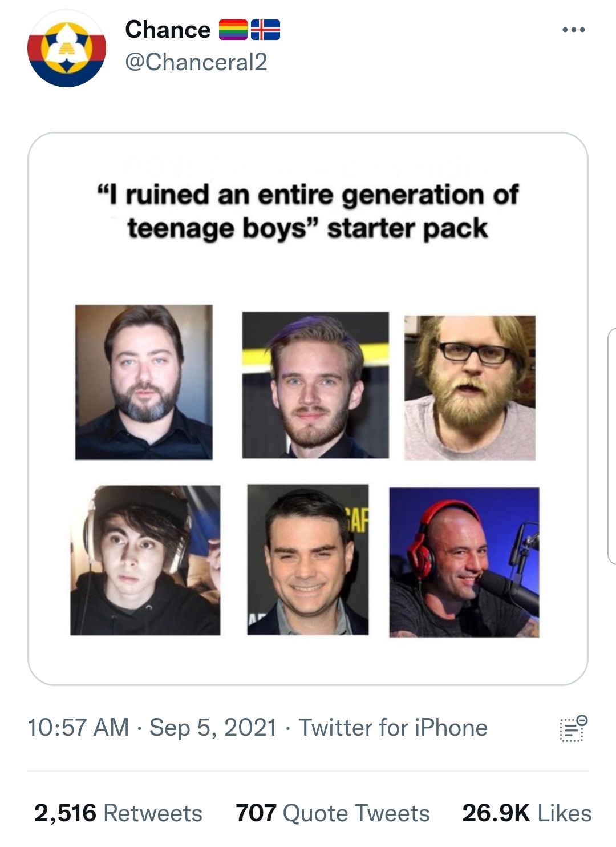Viewport: 616px width, 847px height.
Task: Open the @Chanceral2 handle link
Action: coord(196,62)
